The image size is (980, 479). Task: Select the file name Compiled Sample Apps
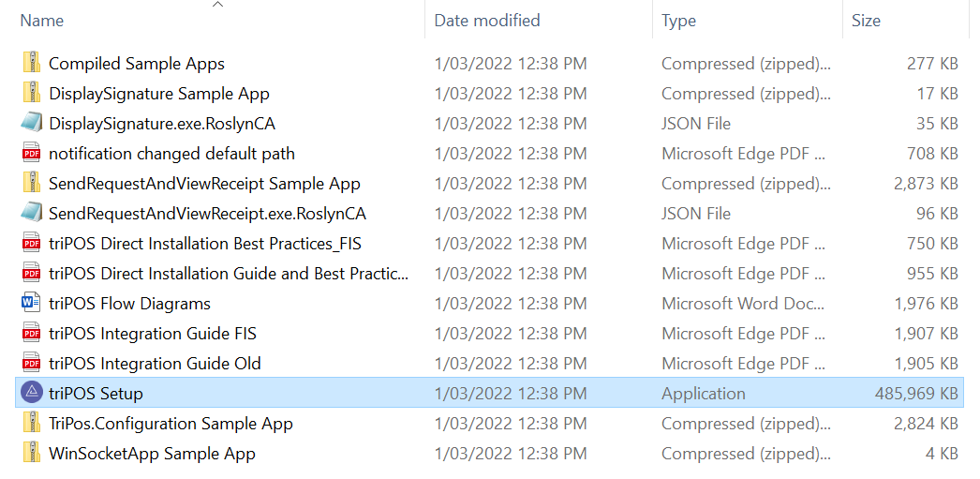click(x=137, y=64)
